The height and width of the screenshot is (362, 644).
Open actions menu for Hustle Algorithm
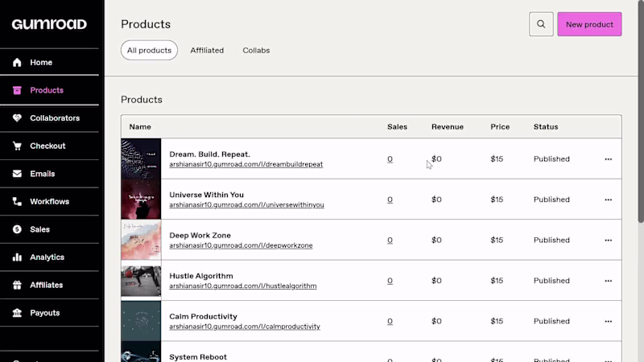point(609,281)
